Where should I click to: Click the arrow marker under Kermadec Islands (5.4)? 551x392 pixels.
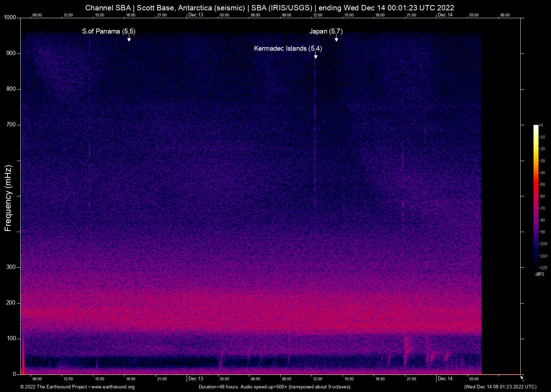coord(315,56)
